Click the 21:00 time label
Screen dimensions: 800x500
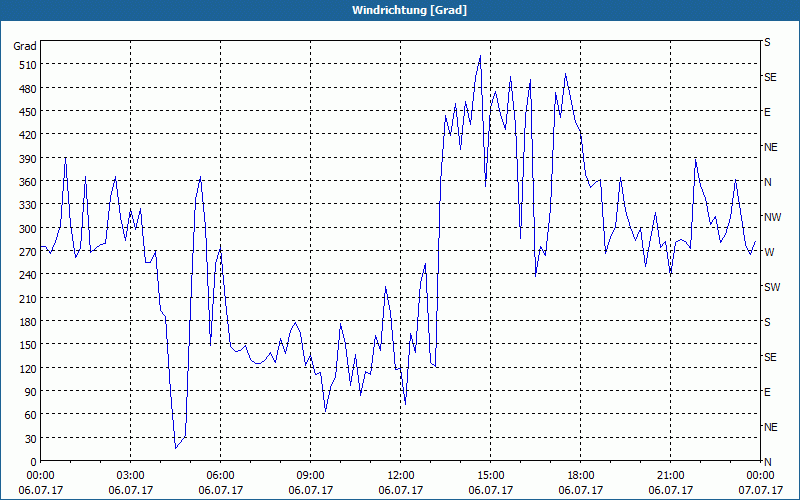pos(670,476)
